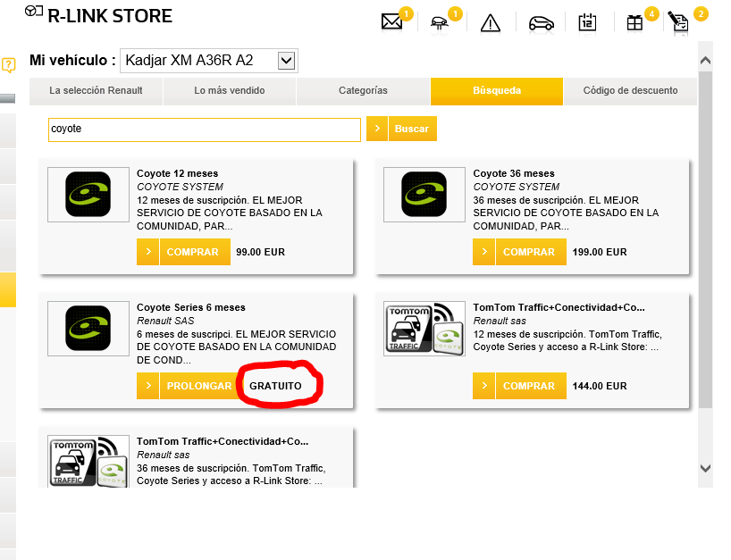This screenshot has height=560, width=731.
Task: Open the Código de descuento tab
Action: tap(630, 91)
